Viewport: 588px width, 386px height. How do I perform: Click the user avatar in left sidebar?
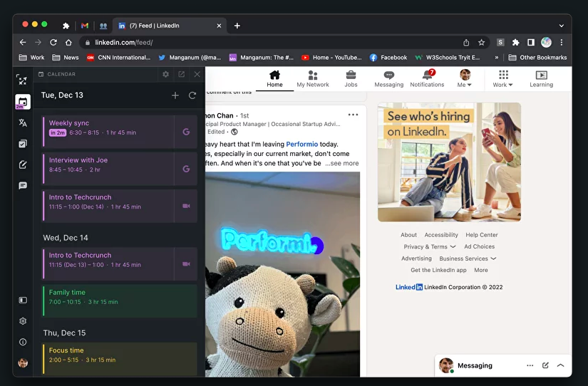pos(23,362)
